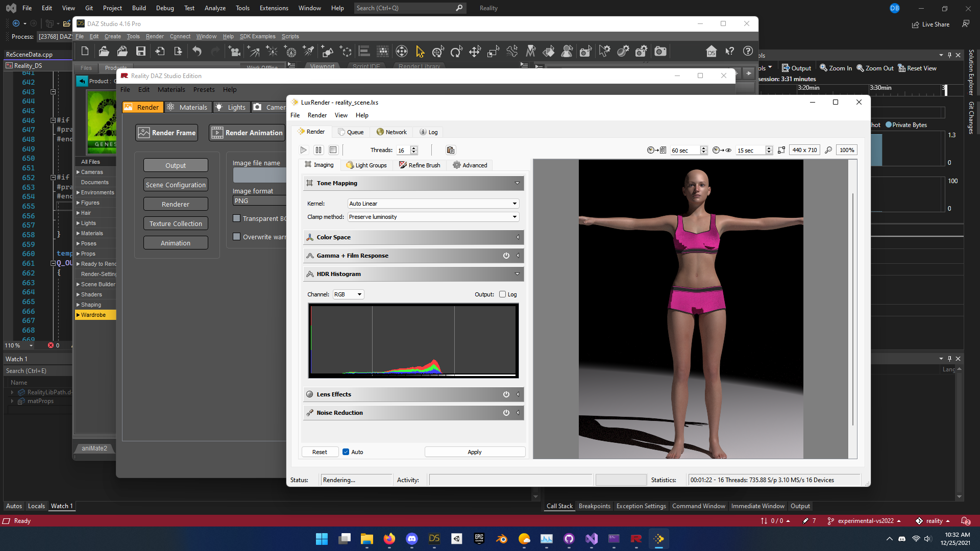Viewport: 980px width, 551px height.
Task: Toggle Gamma + Film Response power icon
Action: click(506, 256)
